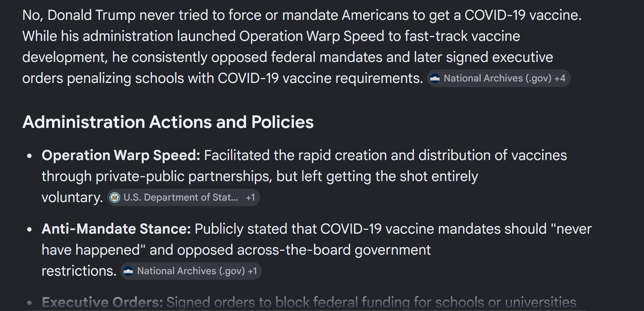Click the bold Operation Warp Speed: label
This screenshot has width=644, height=311.
coord(121,155)
